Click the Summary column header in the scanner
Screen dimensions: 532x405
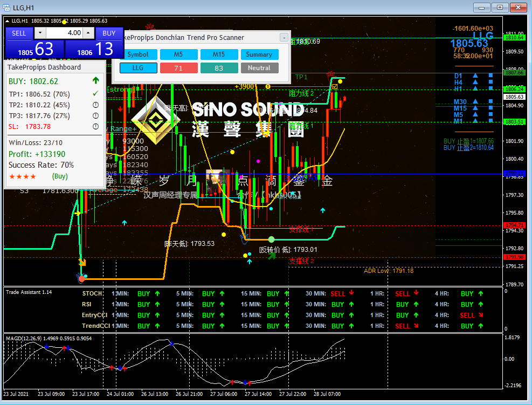[x=259, y=54]
